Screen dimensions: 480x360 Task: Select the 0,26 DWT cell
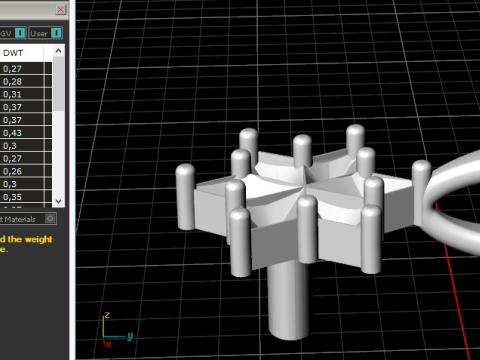coord(22,171)
